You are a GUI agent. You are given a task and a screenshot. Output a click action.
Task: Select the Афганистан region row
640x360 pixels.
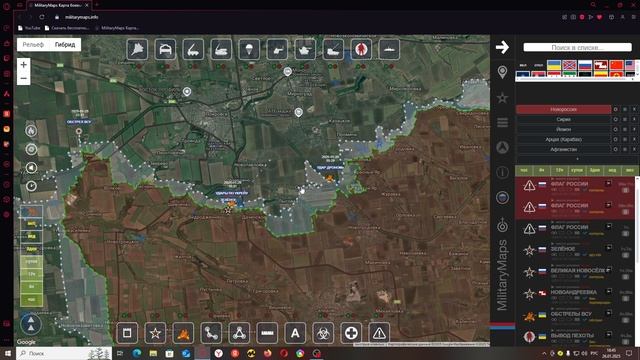coord(563,149)
